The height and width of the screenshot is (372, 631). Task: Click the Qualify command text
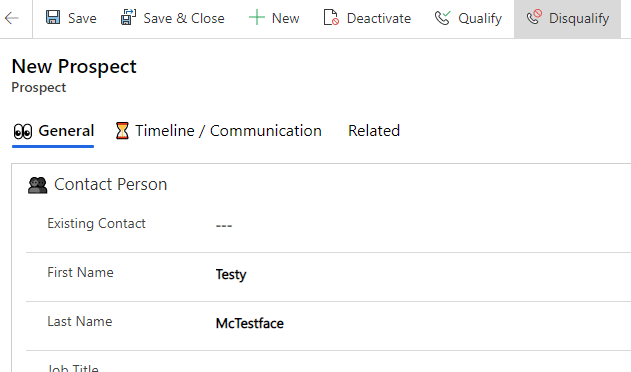tap(480, 19)
